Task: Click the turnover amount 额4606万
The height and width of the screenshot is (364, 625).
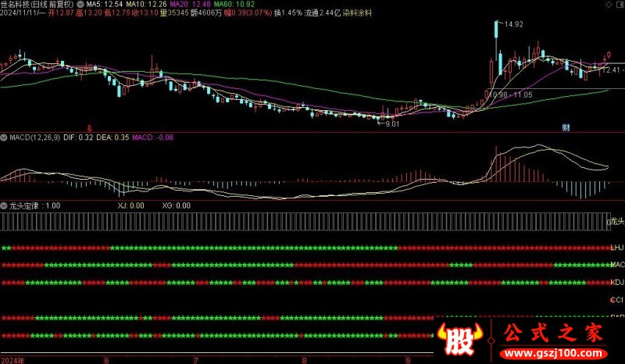Action: [x=206, y=13]
